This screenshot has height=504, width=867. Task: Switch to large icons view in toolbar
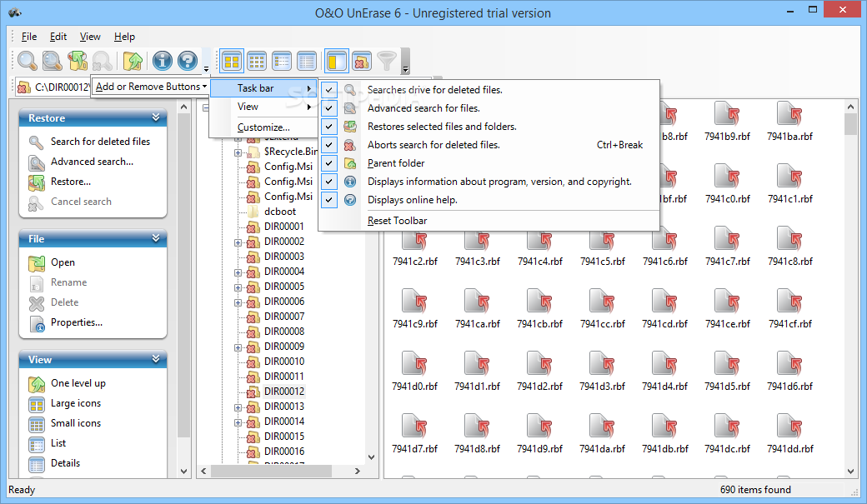click(x=232, y=61)
